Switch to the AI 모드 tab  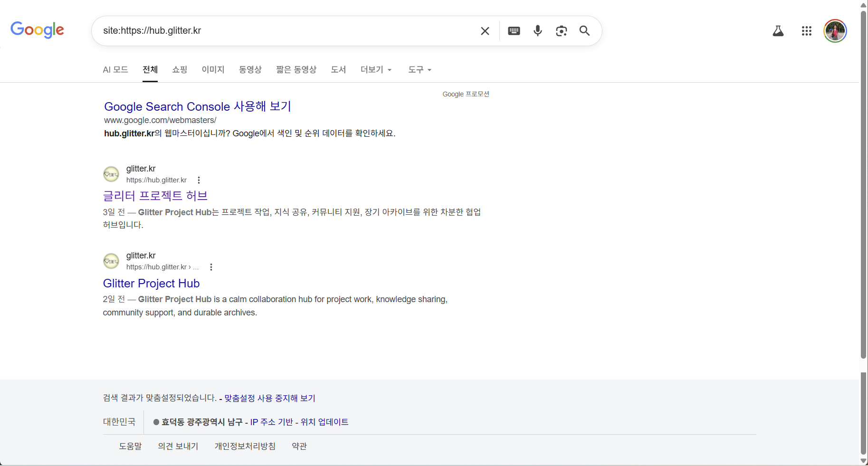point(115,69)
